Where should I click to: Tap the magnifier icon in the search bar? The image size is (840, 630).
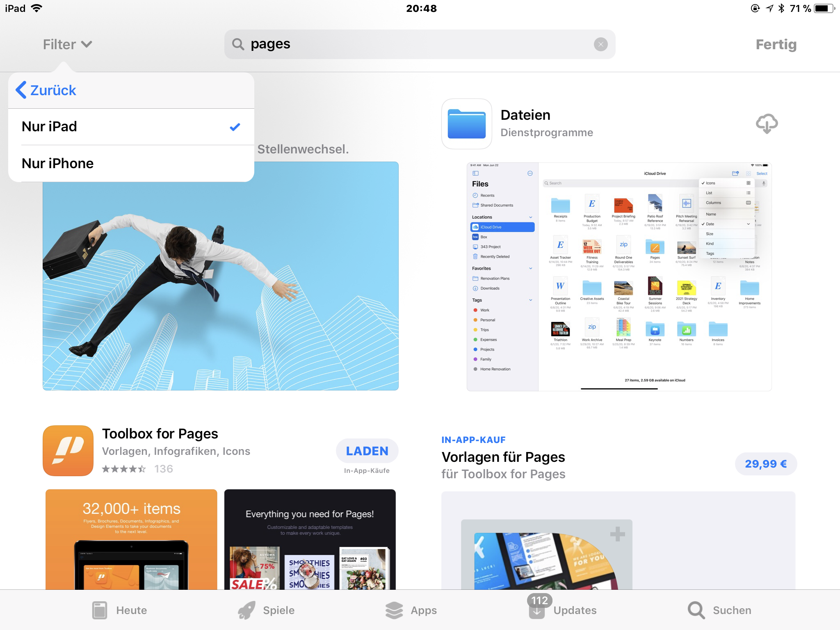click(238, 44)
